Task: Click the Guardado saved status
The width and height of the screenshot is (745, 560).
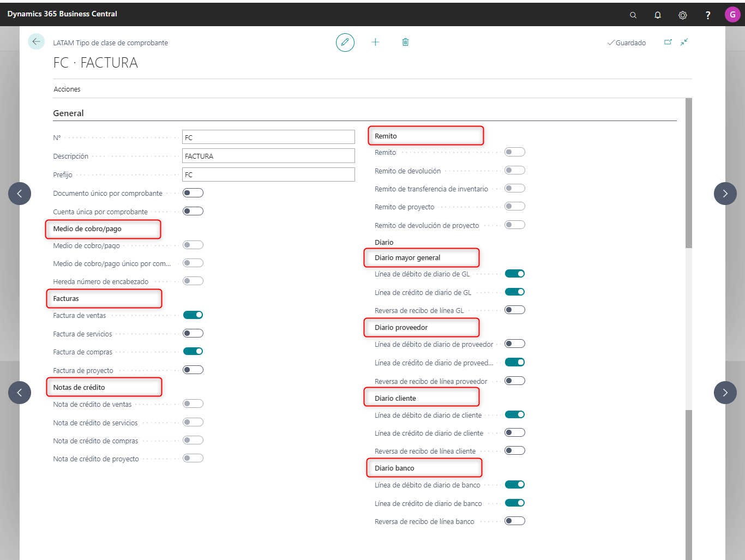Action: pyautogui.click(x=627, y=43)
